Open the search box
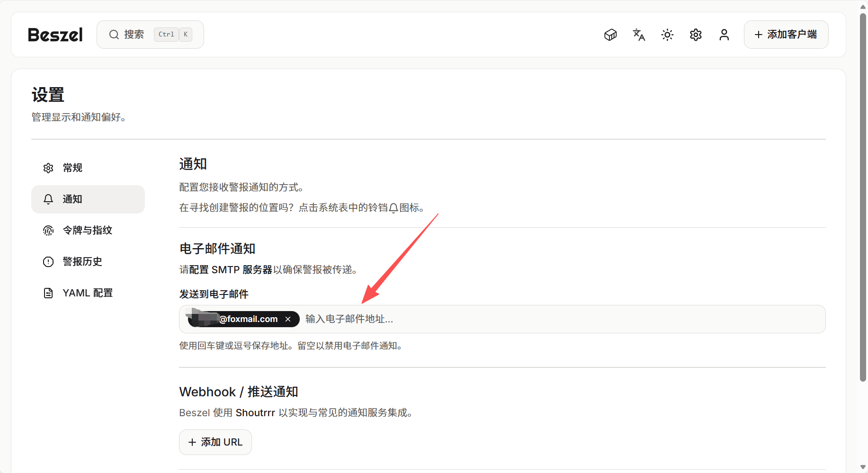Image resolution: width=868 pixels, height=473 pixels. point(150,35)
